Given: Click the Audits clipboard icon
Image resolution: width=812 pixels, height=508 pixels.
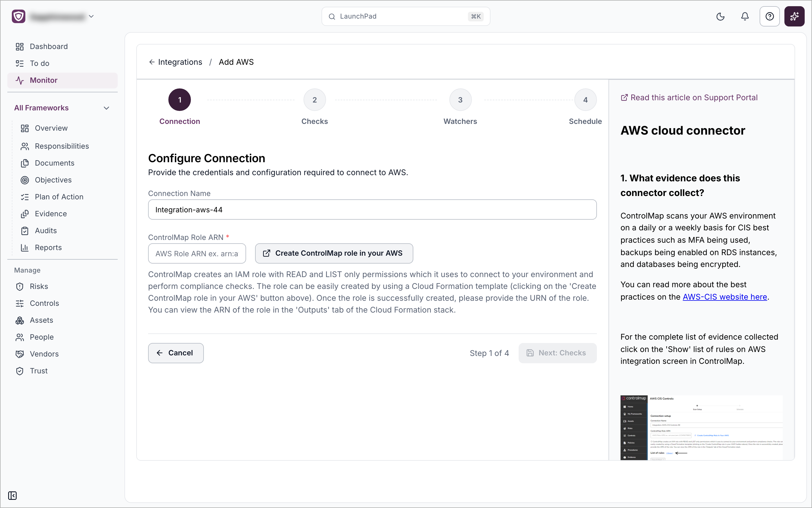Looking at the screenshot, I should coord(25,230).
